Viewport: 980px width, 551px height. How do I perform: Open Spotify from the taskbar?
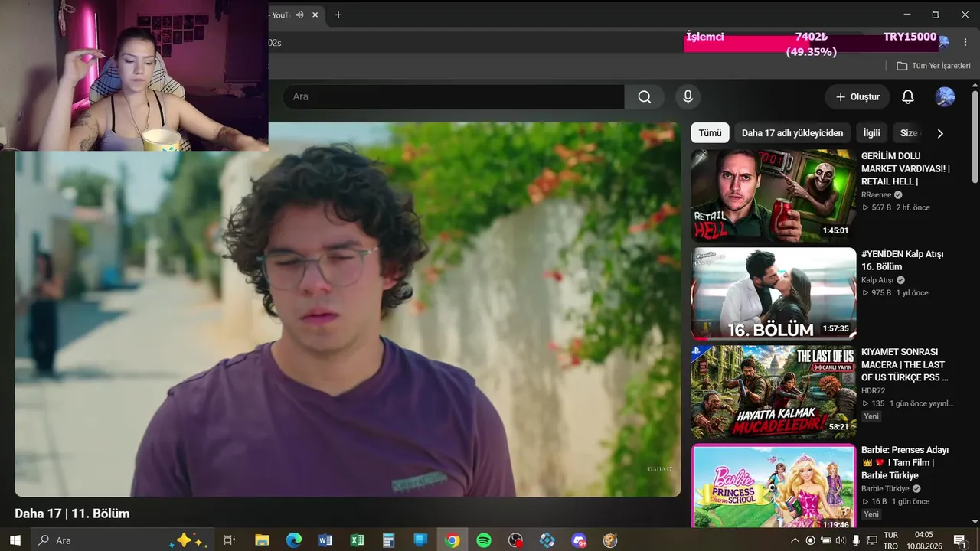tap(484, 540)
